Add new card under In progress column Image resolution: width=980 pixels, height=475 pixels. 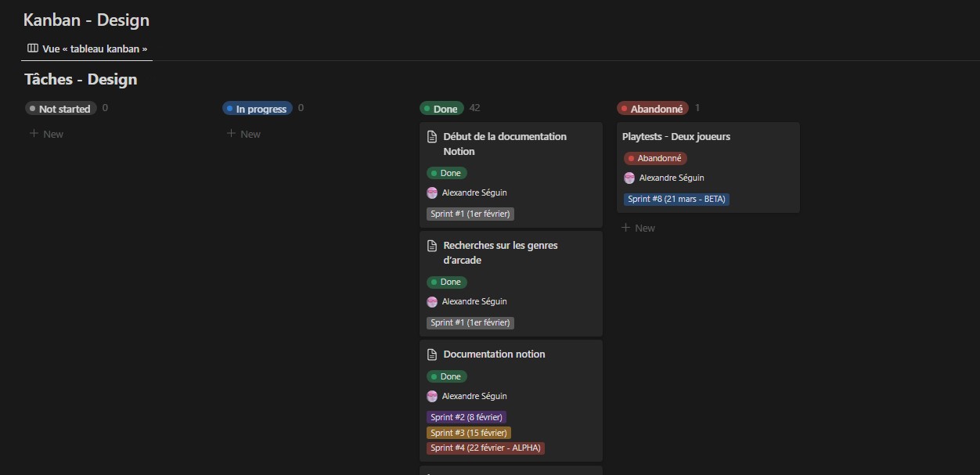[x=243, y=134]
